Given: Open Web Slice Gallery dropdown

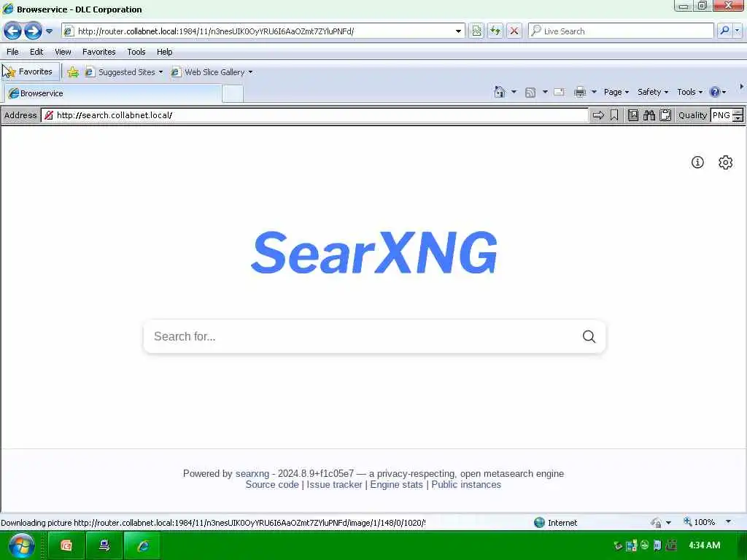Looking at the screenshot, I should coord(212,72).
